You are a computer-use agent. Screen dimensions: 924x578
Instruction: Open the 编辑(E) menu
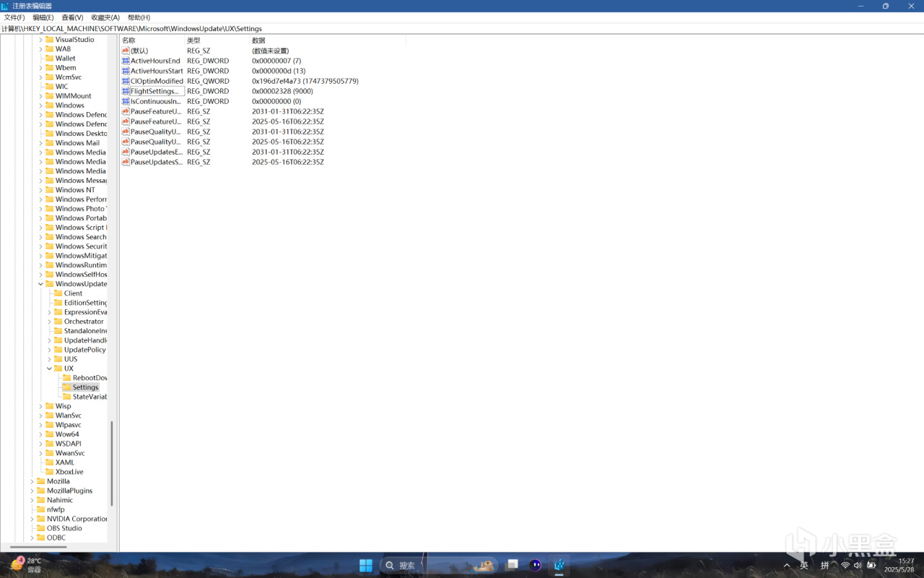click(x=43, y=17)
